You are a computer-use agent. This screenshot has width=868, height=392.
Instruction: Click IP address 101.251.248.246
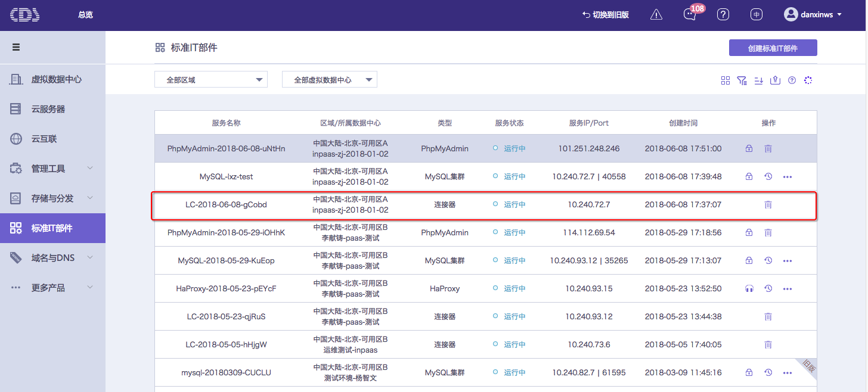point(589,148)
